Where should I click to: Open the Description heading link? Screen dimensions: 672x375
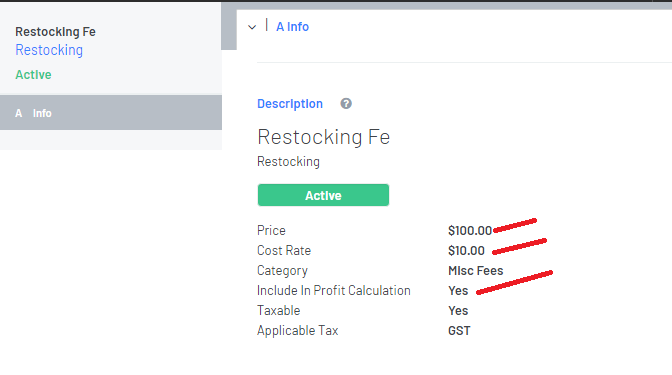point(290,104)
